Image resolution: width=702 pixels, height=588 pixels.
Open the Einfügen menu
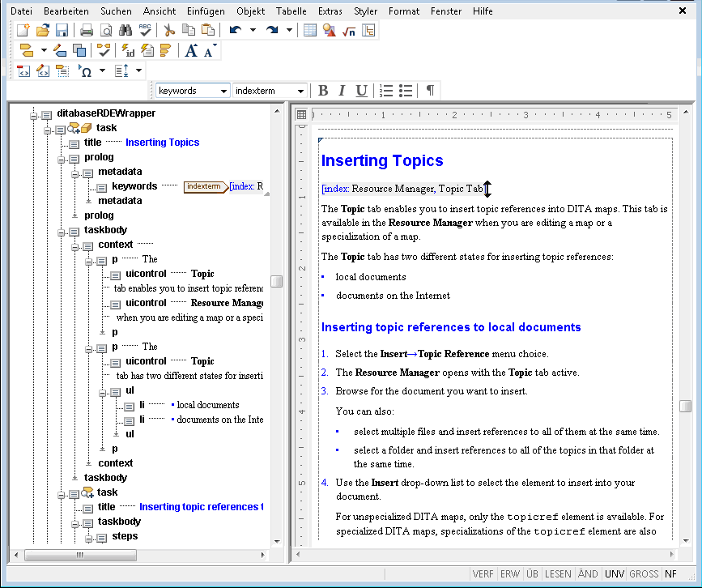pyautogui.click(x=206, y=11)
